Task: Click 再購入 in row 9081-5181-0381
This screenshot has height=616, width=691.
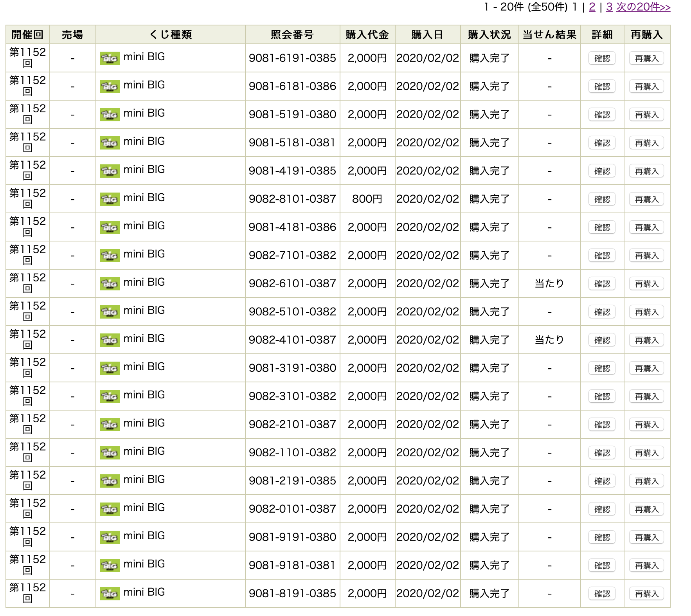Action: (x=646, y=143)
